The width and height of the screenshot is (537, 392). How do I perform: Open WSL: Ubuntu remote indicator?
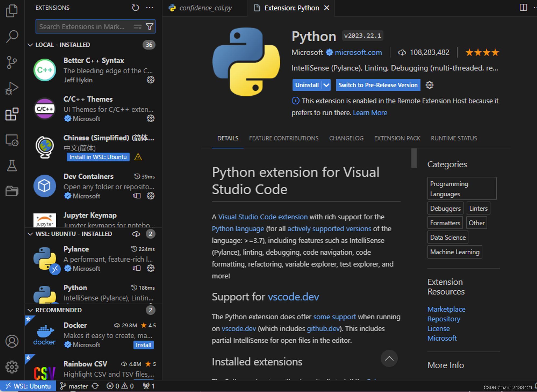(28, 386)
